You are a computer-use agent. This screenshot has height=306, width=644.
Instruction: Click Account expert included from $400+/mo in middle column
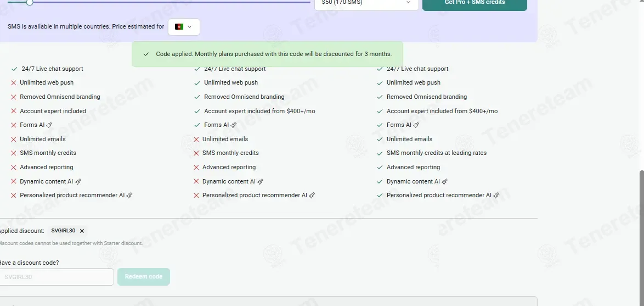click(x=259, y=111)
